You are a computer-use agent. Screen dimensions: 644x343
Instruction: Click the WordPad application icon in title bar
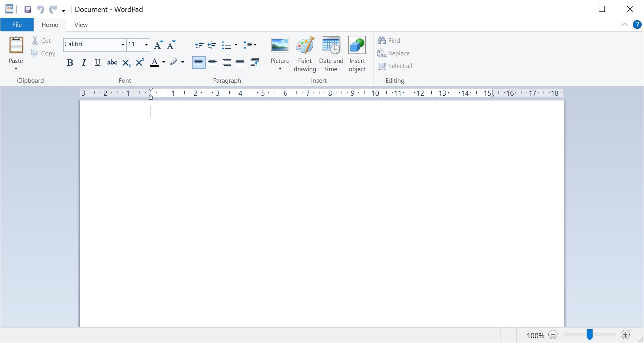pos(9,9)
